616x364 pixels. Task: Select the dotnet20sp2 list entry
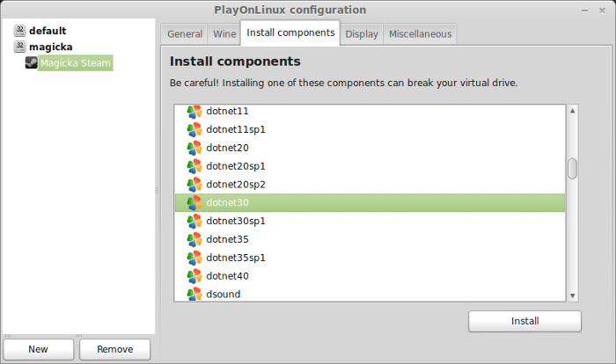(x=370, y=185)
